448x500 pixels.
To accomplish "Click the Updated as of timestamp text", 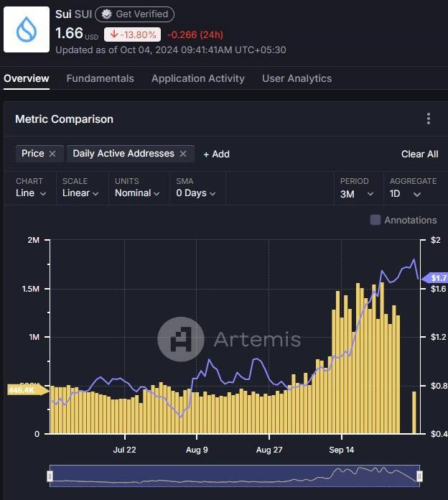I will tap(171, 50).
